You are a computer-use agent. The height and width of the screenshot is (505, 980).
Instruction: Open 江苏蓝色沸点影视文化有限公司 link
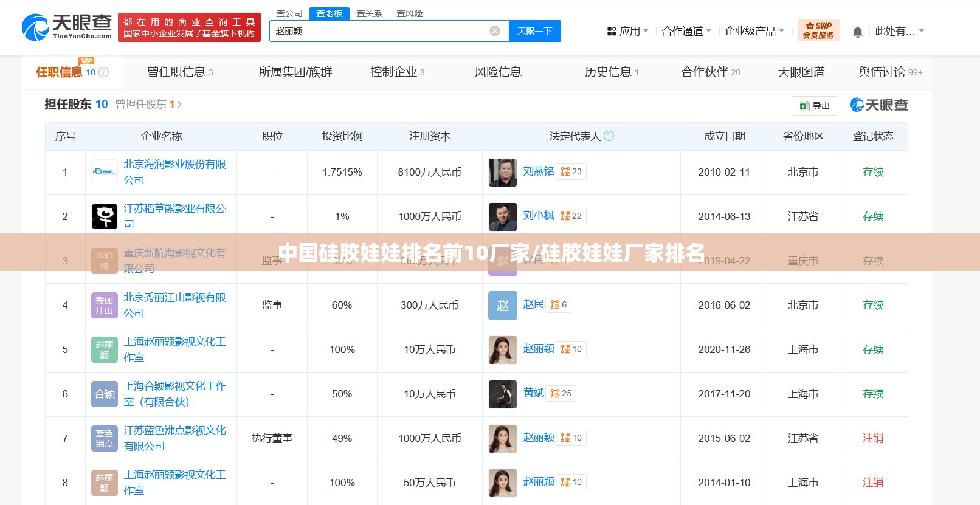point(175,438)
